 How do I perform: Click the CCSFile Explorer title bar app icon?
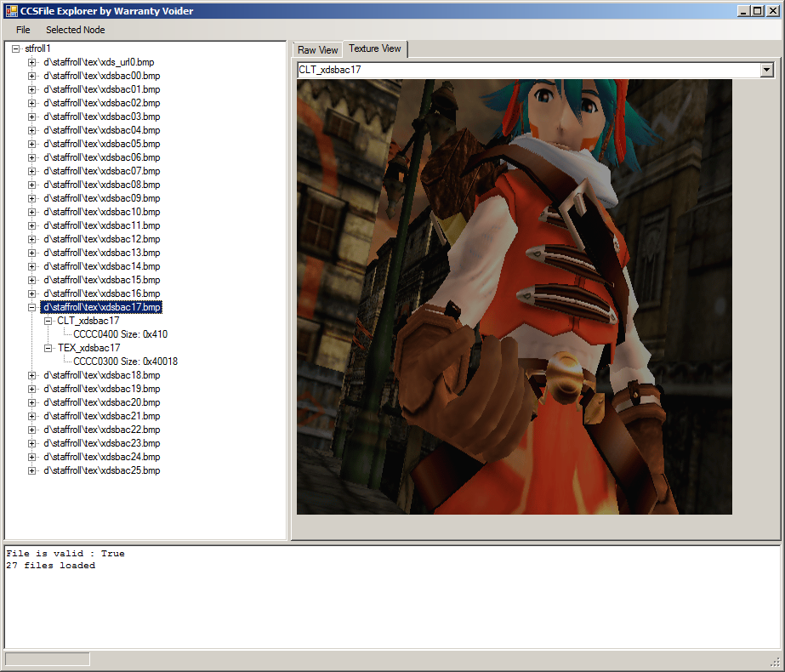point(11,10)
